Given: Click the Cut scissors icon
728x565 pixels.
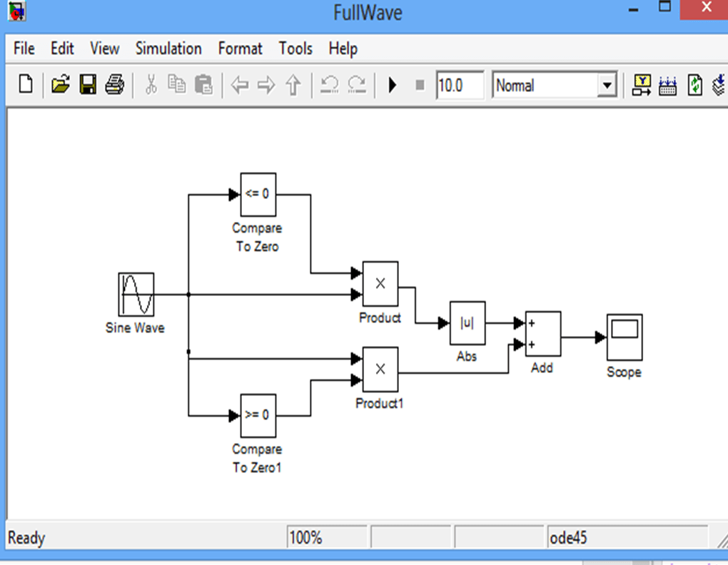Looking at the screenshot, I should pos(151,84).
